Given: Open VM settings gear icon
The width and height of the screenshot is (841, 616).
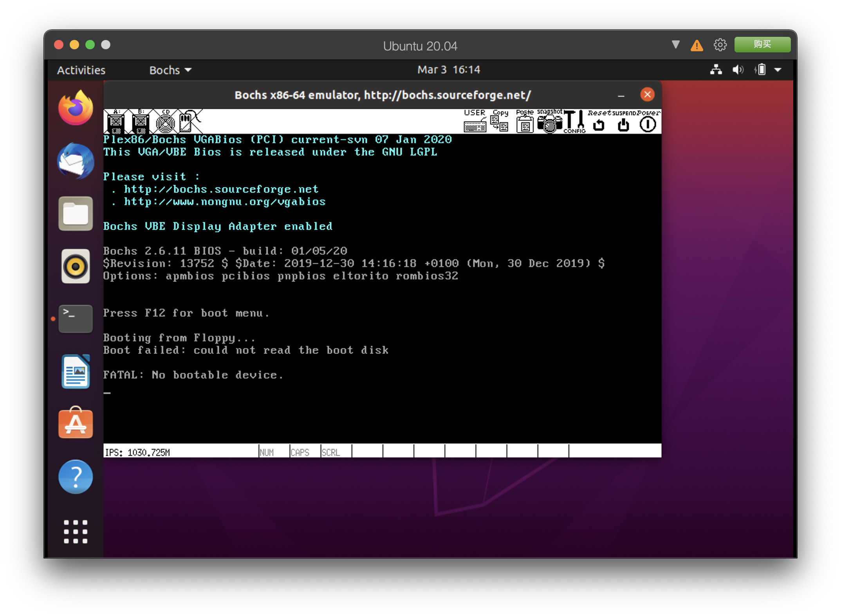Looking at the screenshot, I should click(x=720, y=45).
